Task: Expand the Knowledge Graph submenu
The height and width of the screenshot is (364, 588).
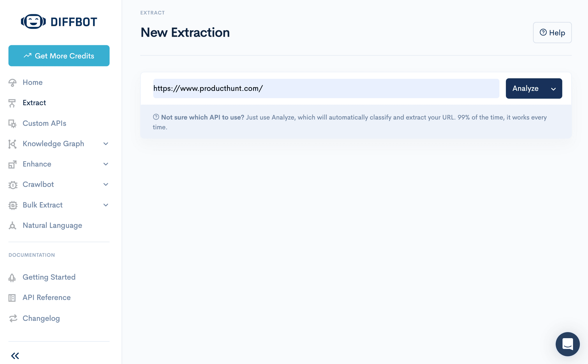Action: click(x=106, y=144)
